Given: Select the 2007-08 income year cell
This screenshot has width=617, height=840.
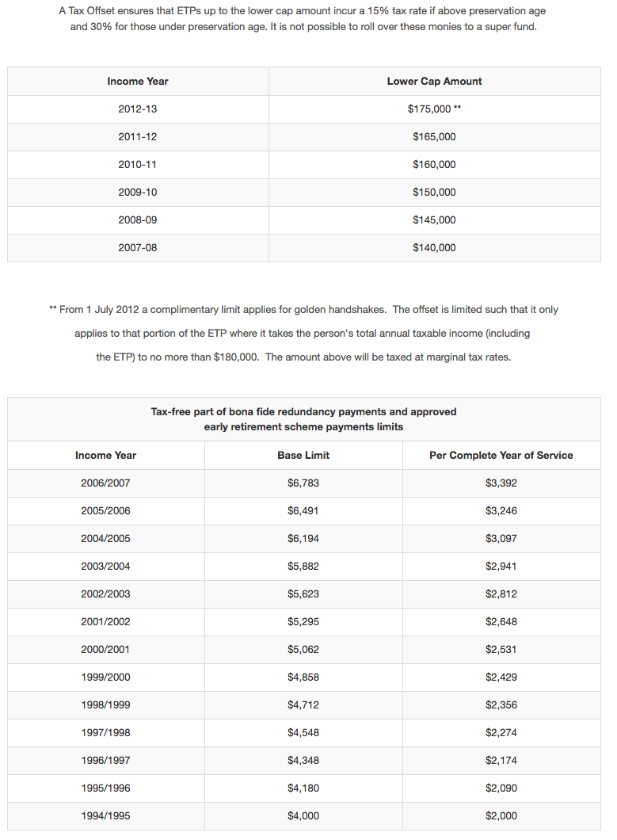Looking at the screenshot, I should pos(138,248).
